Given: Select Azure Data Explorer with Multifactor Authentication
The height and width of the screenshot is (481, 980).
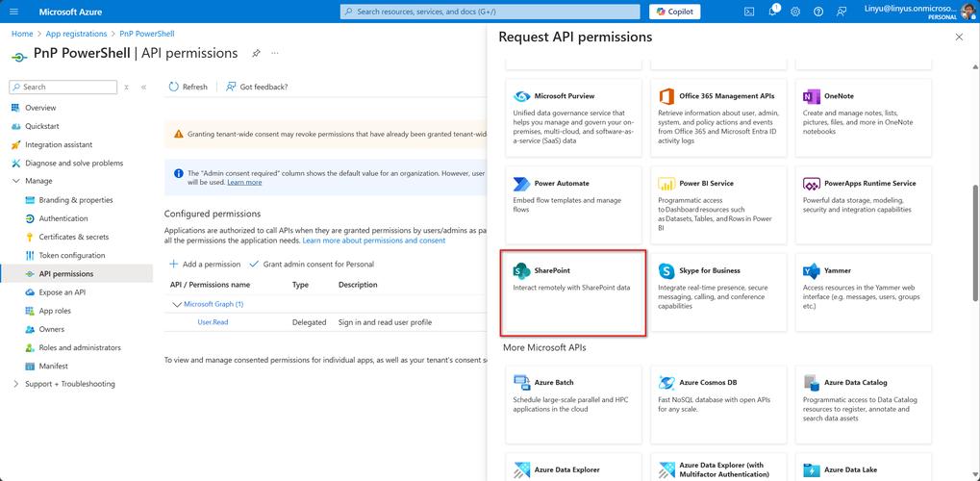Looking at the screenshot, I should coord(717,468).
